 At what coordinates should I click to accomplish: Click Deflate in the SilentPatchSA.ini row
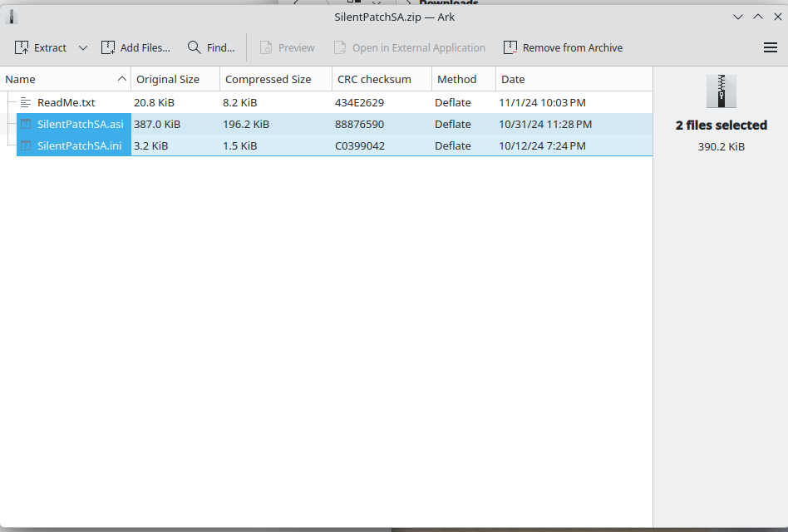(453, 145)
